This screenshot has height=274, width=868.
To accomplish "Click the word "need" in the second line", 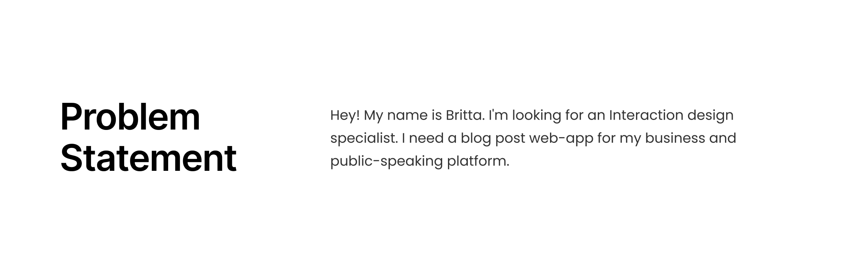I will tap(426, 138).
